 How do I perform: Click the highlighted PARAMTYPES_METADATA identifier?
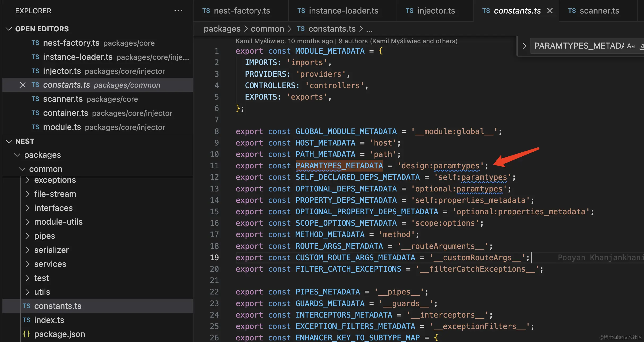coord(339,166)
